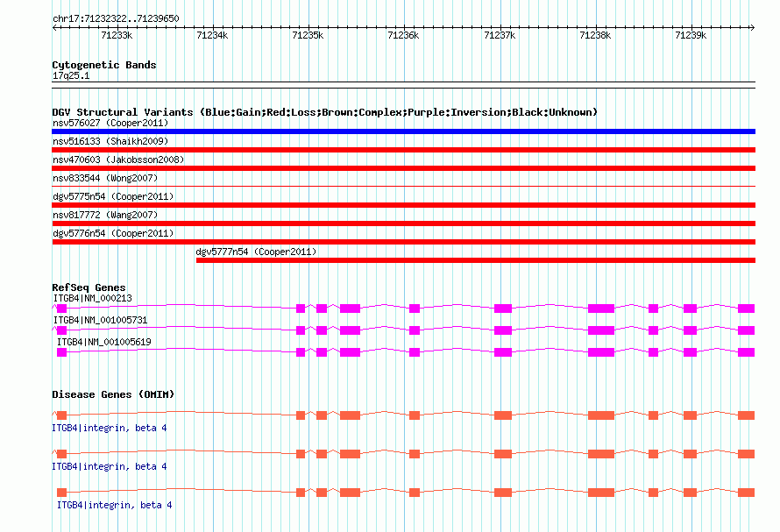Image resolution: width=780 pixels, height=532 pixels.
Task: Open the ITGB4|NM_001005731 transcript label
Action: tap(101, 320)
